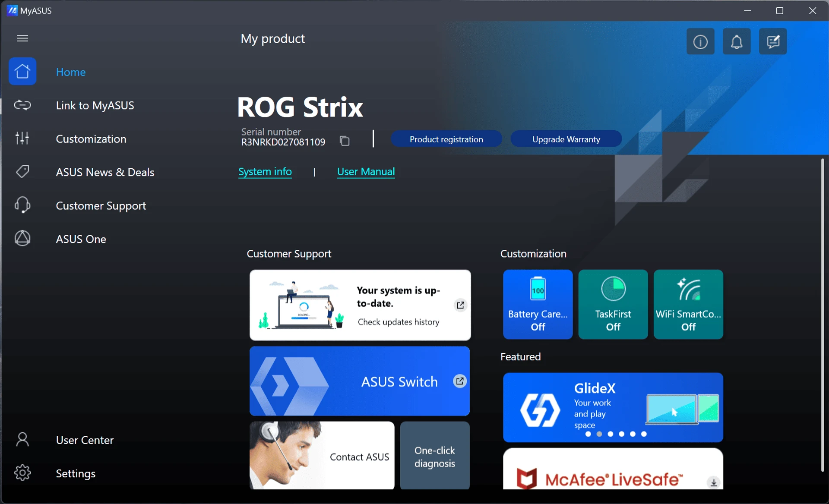Viewport: 829px width, 504px height.
Task: Minimize the MyASUS window
Action: click(748, 10)
